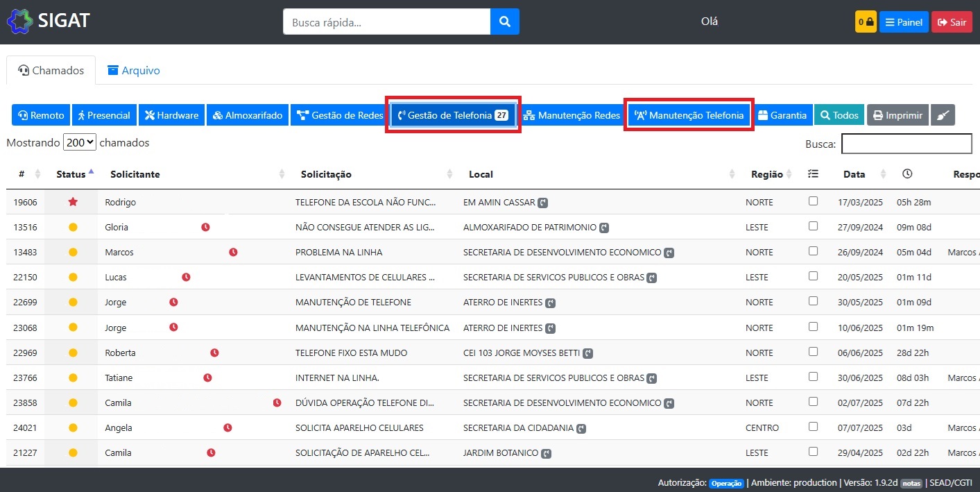Switch to the Arquivo tab

pos(134,70)
